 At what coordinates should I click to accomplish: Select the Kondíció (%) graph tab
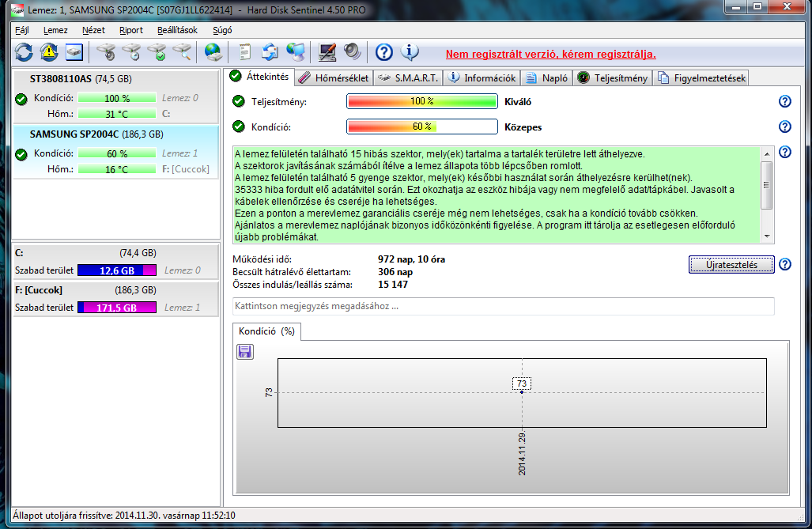[x=266, y=331]
